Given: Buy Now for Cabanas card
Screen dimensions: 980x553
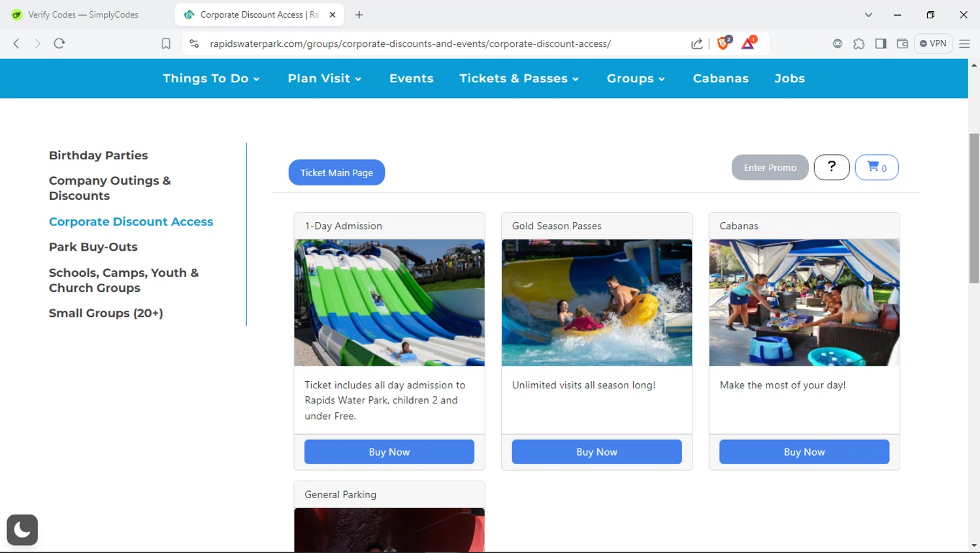Looking at the screenshot, I should (804, 452).
